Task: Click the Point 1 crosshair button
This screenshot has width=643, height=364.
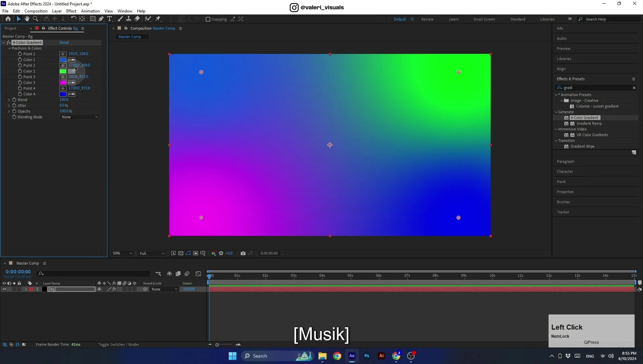Action: point(63,54)
